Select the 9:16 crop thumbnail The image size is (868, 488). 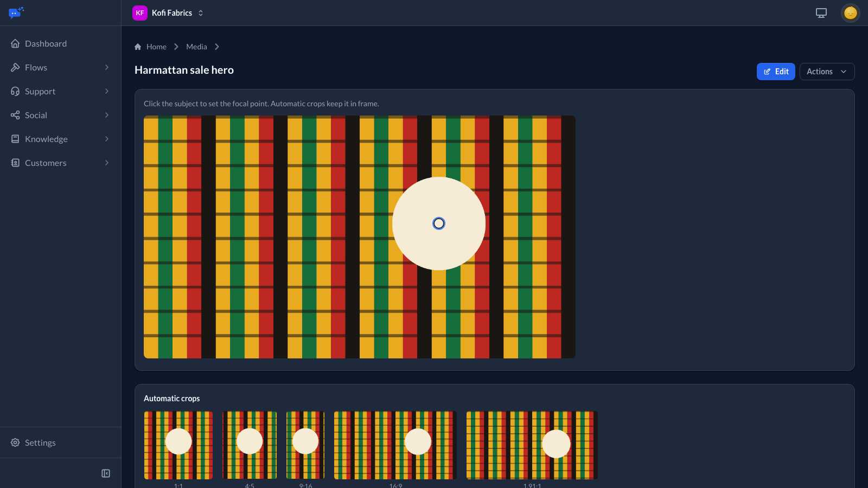tap(305, 445)
